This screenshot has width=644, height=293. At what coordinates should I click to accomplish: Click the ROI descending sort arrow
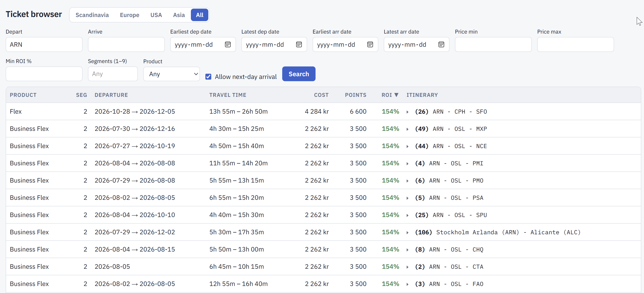point(396,95)
